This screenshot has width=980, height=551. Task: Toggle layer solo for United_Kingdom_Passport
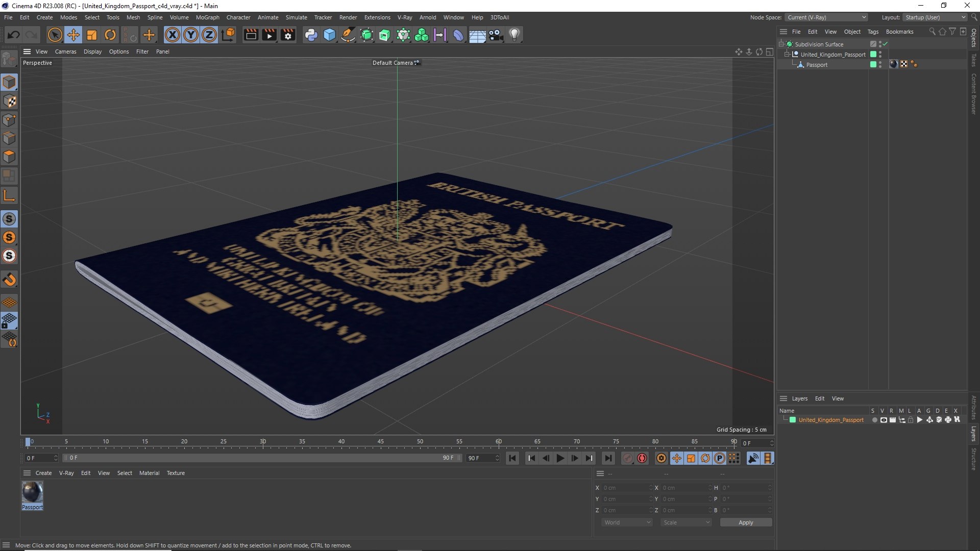tap(874, 420)
